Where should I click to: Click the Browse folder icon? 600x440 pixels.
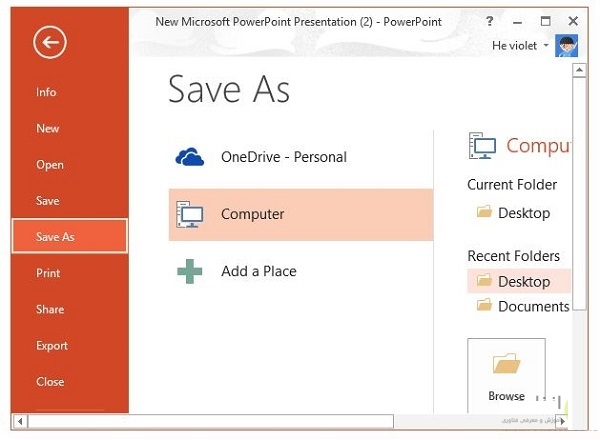pyautogui.click(x=506, y=364)
